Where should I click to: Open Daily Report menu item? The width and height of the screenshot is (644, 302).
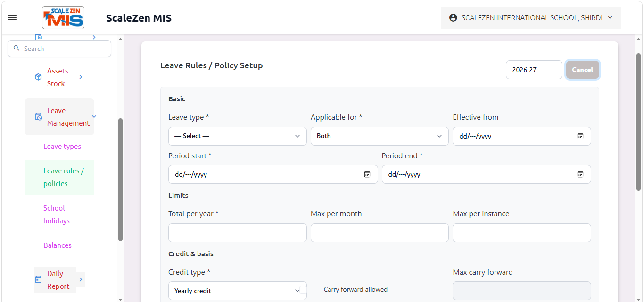(58, 280)
